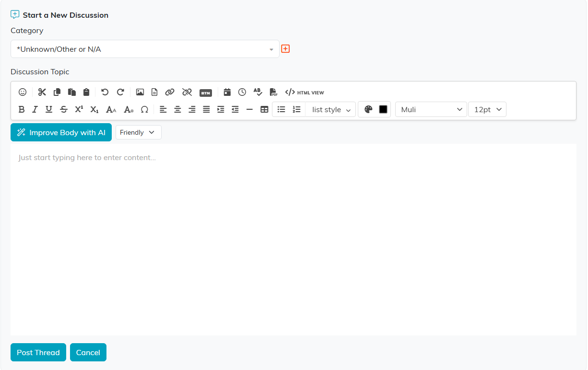Click the Category label
The width and height of the screenshot is (588, 370).
pos(27,30)
